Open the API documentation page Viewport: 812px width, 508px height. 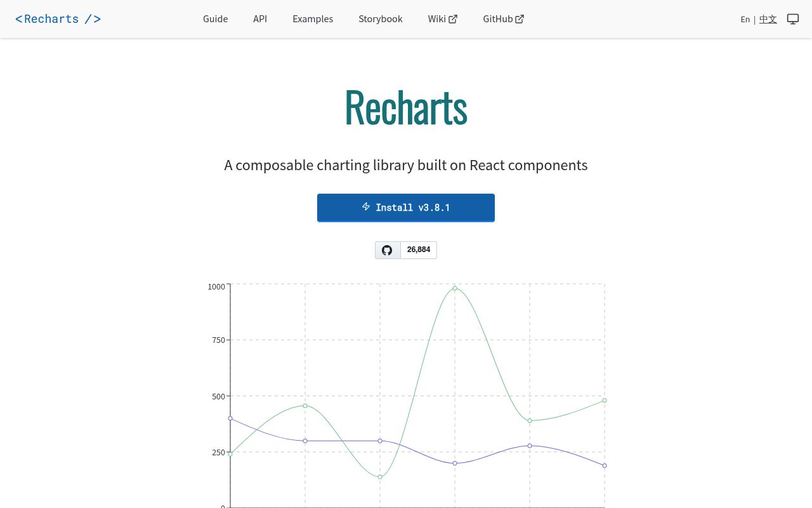tap(260, 18)
